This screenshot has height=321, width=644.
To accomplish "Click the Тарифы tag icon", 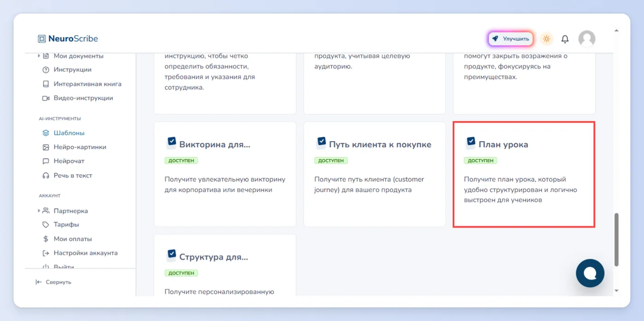I will [x=46, y=225].
